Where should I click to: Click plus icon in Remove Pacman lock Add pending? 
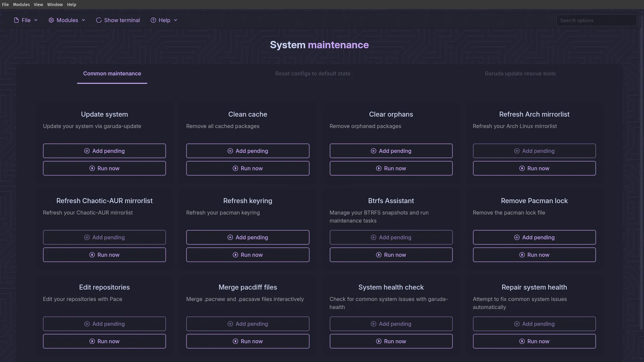(517, 237)
